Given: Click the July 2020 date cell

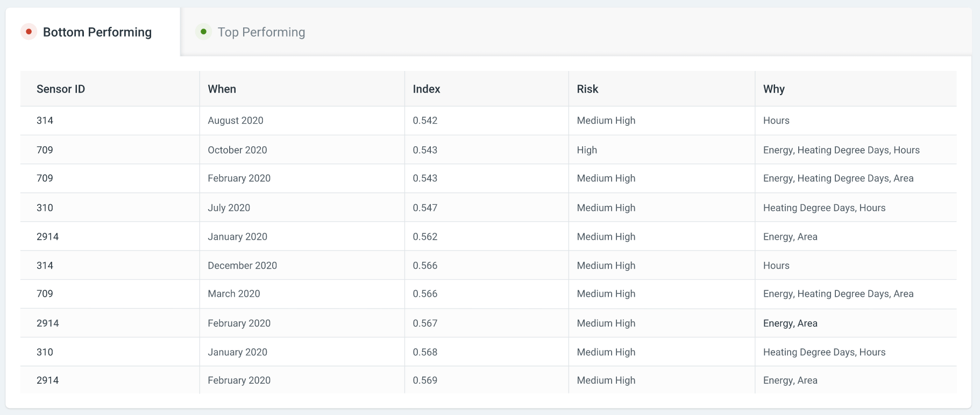Looking at the screenshot, I should point(229,208).
